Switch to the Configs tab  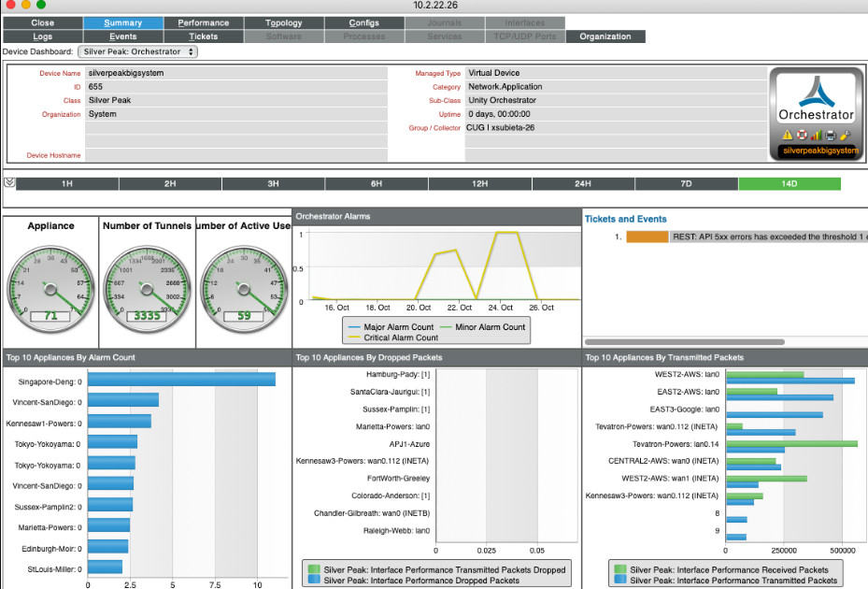363,22
